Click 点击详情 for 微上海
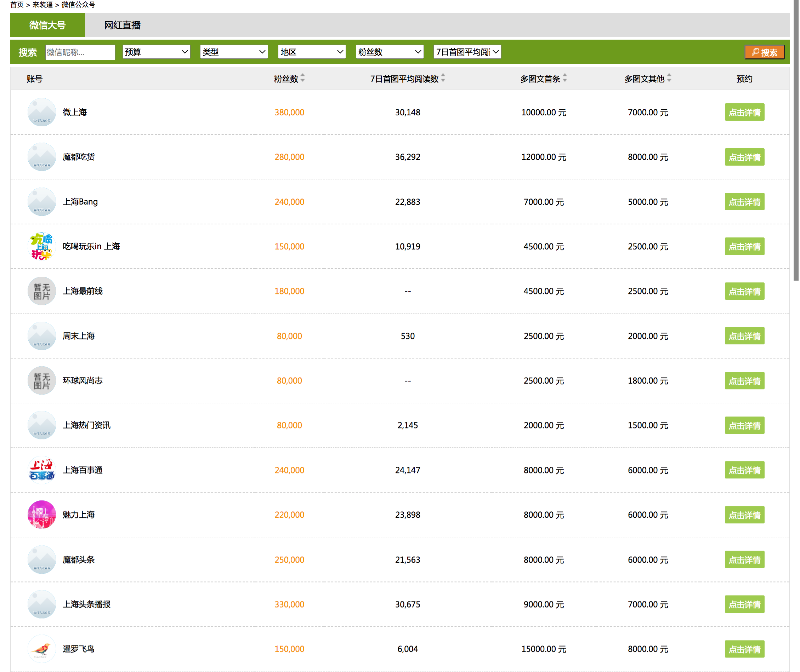800x672 pixels. [744, 113]
